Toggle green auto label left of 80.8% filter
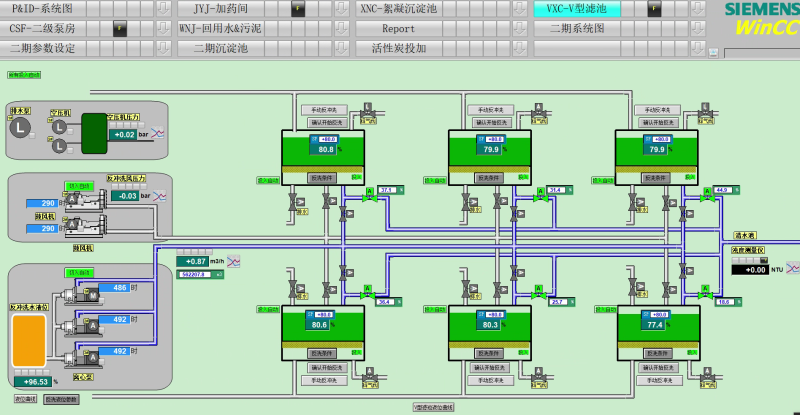The height and width of the screenshot is (415, 800). pos(268,180)
